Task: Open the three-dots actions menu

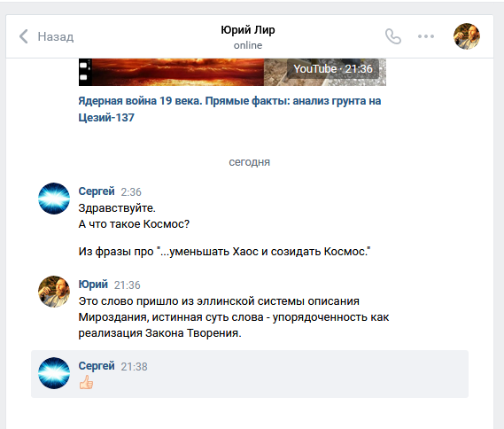Action: tap(426, 36)
